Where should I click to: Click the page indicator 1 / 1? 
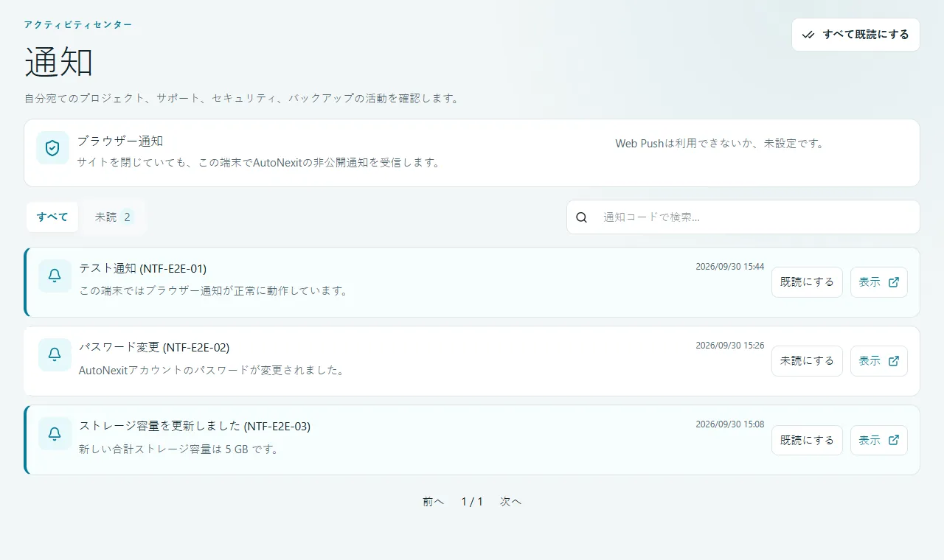(x=472, y=502)
